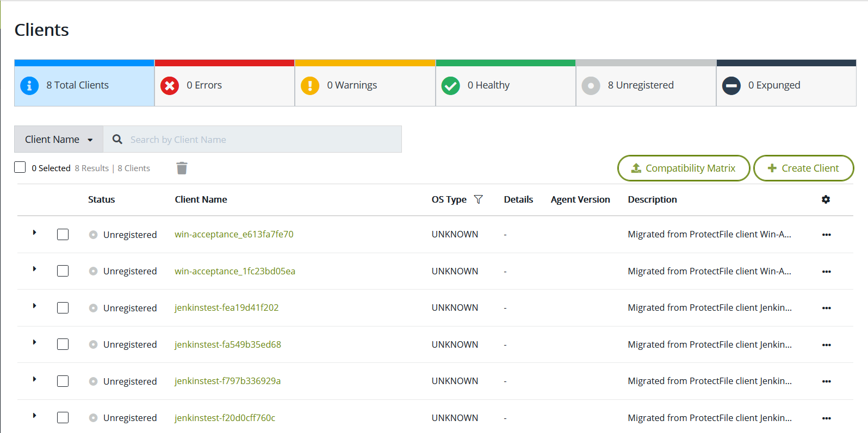
Task: Expand row jenkinstest-fa549b35ed68
Action: point(34,342)
